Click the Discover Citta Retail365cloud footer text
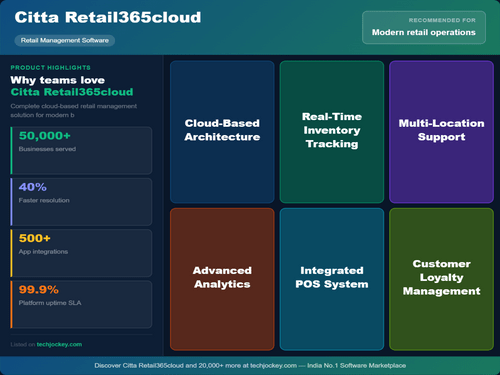Viewport: 500px width, 375px height. click(250, 366)
